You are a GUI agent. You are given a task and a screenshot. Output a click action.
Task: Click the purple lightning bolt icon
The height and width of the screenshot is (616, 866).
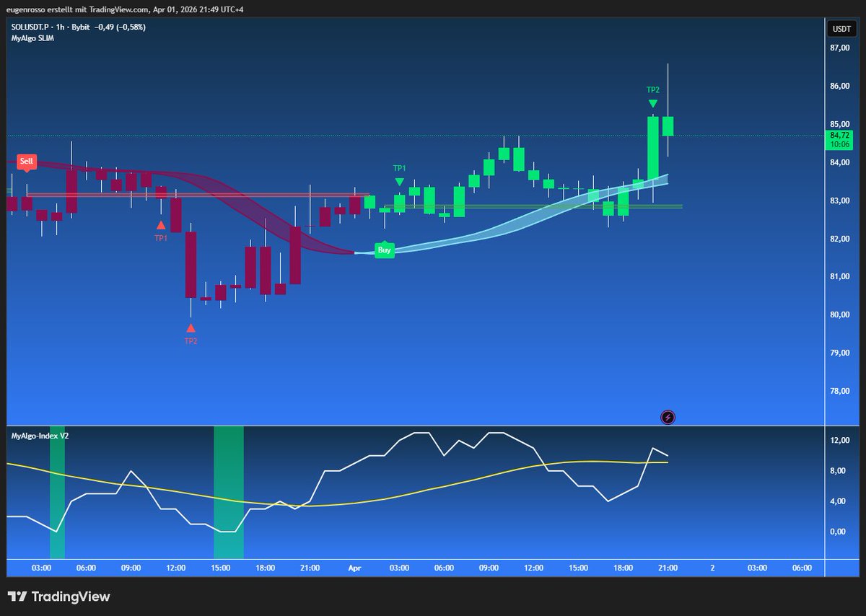coord(668,416)
